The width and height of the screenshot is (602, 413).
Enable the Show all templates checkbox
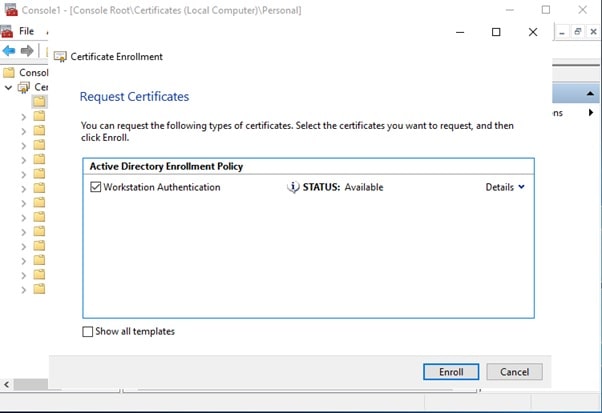pyautogui.click(x=88, y=331)
